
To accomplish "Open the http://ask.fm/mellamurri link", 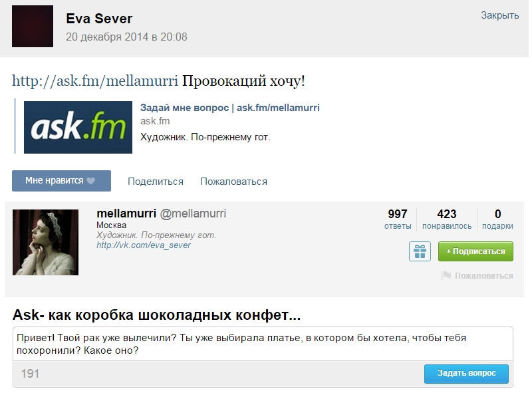I will coord(95,81).
